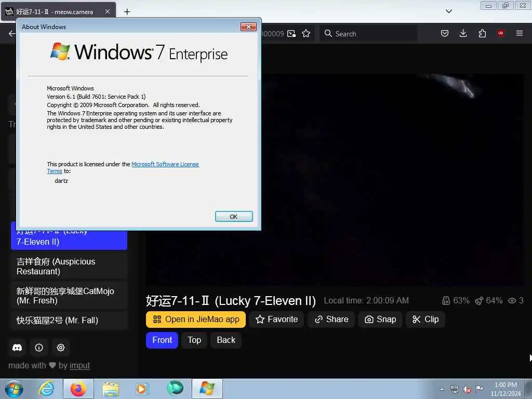Image resolution: width=532 pixels, height=399 pixels.
Task: Select CatMojo Mr. Fresh feeder
Action: click(69, 296)
